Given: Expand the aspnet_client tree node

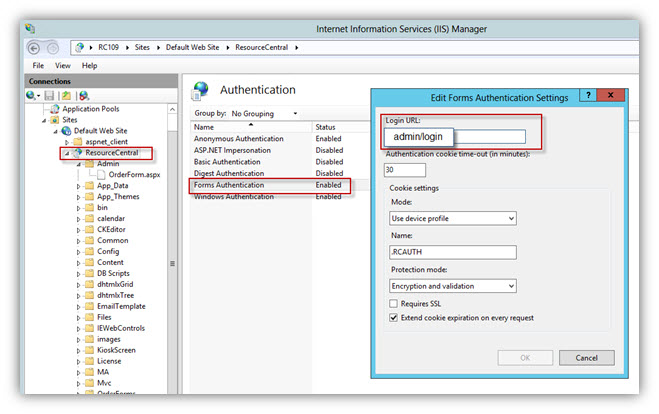Looking at the screenshot, I should 67,142.
